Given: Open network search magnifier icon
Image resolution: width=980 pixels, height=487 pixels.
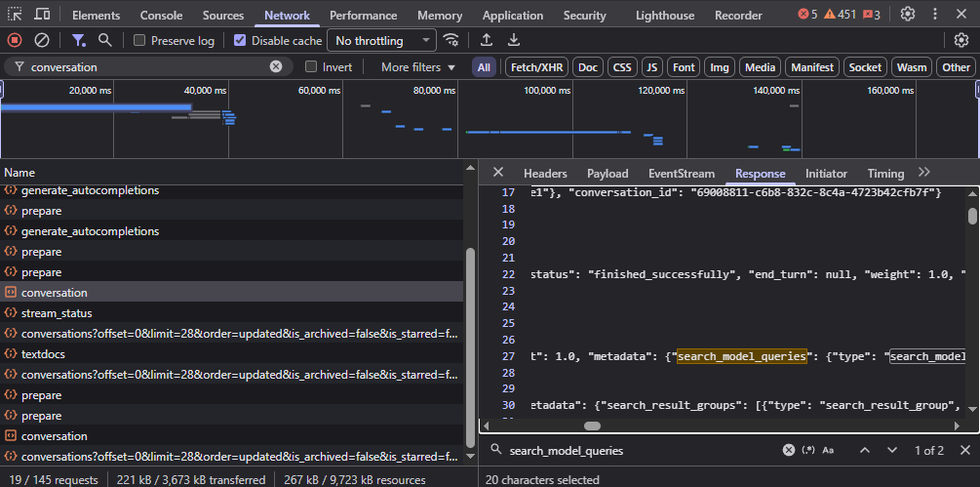Looking at the screenshot, I should [x=104, y=40].
